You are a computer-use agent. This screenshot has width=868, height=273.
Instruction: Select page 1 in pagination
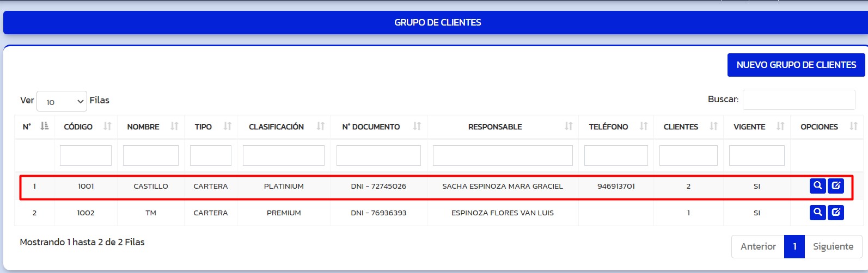coord(794,246)
